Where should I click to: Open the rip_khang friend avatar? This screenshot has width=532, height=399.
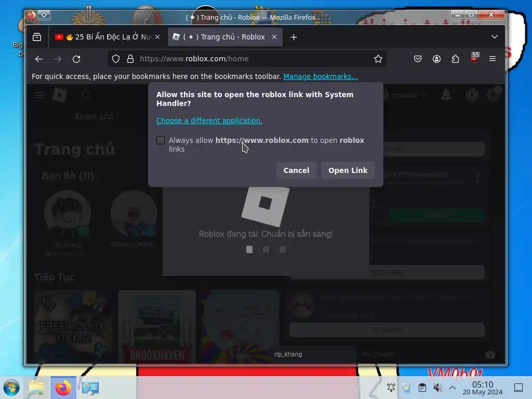[68, 214]
